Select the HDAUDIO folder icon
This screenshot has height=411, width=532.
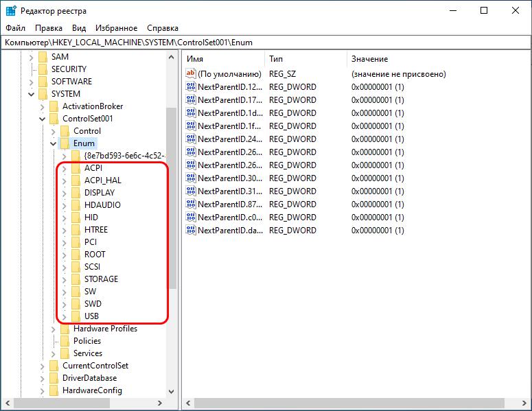76,205
